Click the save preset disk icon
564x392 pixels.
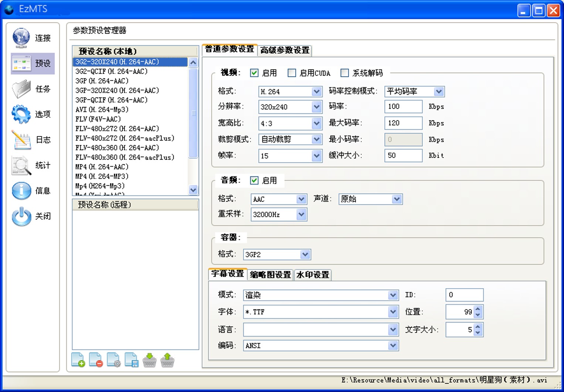[x=132, y=360]
